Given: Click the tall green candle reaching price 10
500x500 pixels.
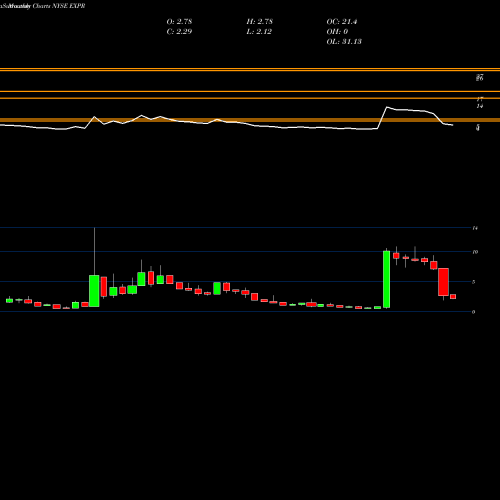Looking at the screenshot, I should pos(387,279).
